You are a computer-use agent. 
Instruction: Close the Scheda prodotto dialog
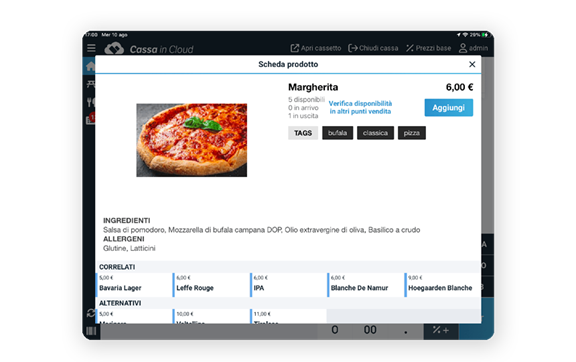pos(472,64)
